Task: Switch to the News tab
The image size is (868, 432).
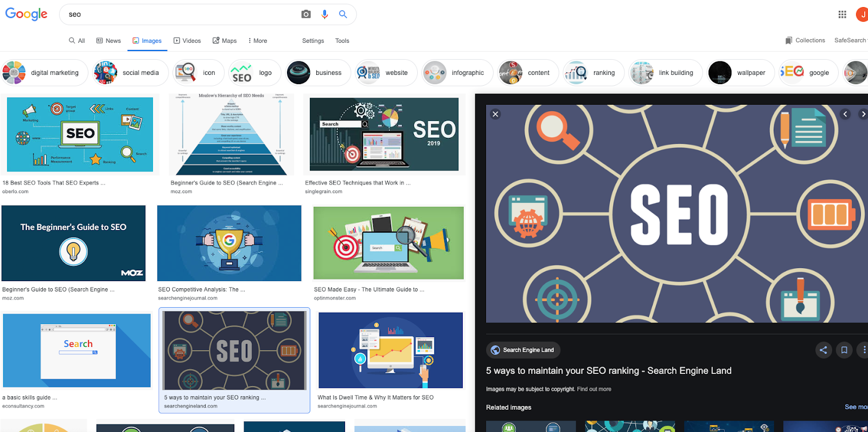Action: 108,41
